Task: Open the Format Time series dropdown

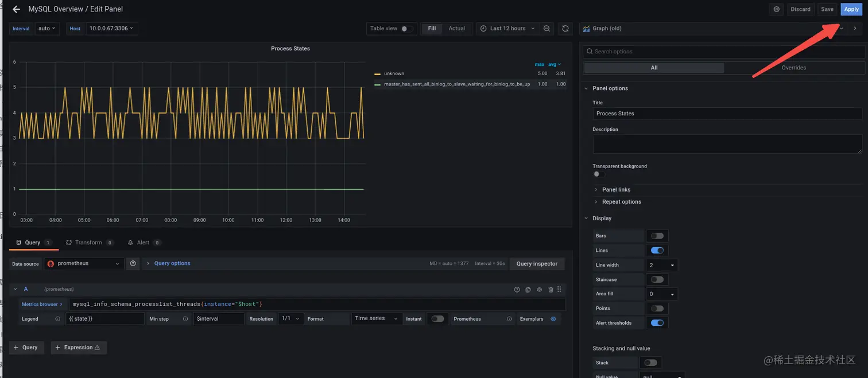Action: click(x=376, y=319)
